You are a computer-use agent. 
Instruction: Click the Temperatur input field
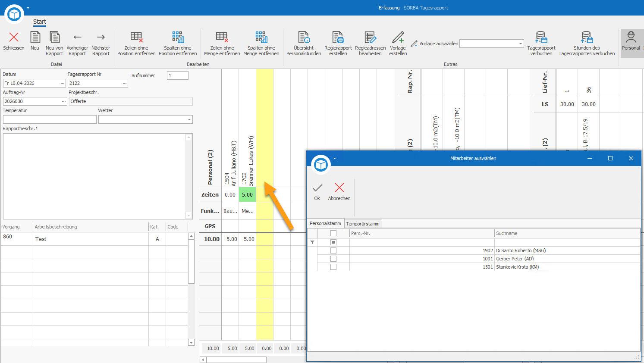pos(50,119)
